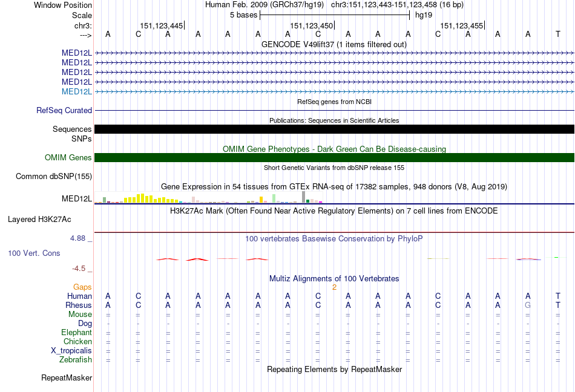Click the light-blue MED12L intron arrow line
Viewport: 575px width, 392px height.
(334, 91)
